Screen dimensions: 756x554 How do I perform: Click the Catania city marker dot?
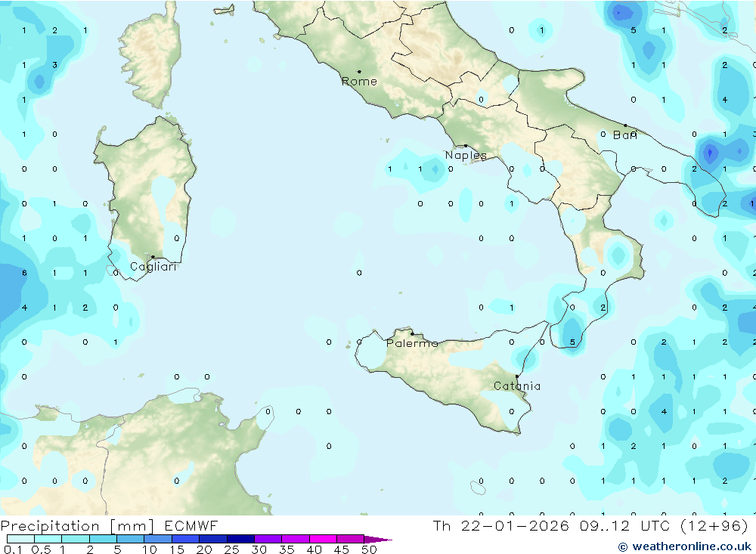click(517, 376)
